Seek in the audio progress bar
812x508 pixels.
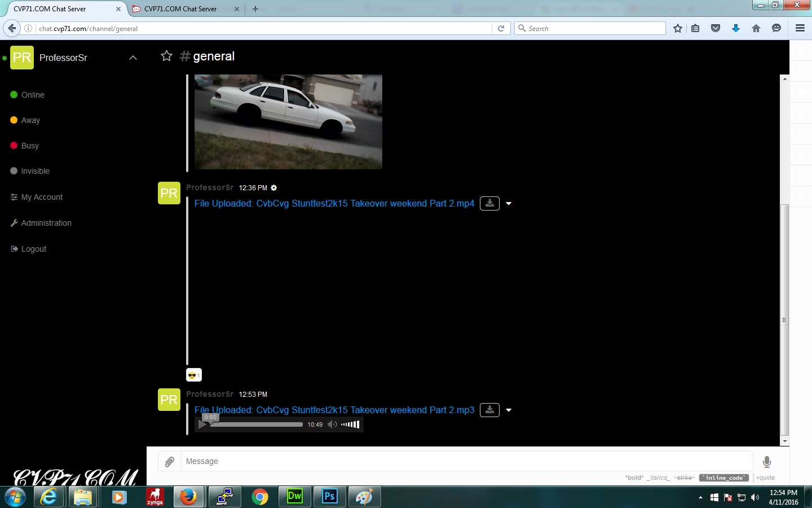257,424
